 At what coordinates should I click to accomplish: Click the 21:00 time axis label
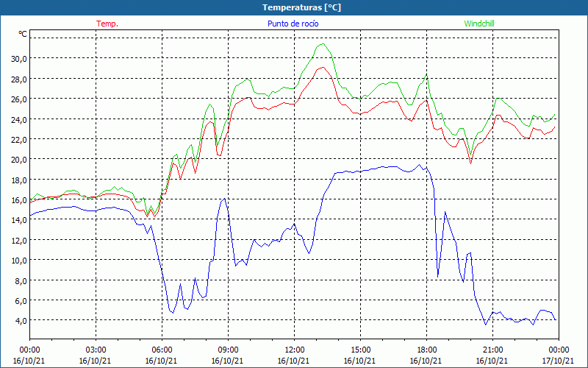click(x=492, y=350)
